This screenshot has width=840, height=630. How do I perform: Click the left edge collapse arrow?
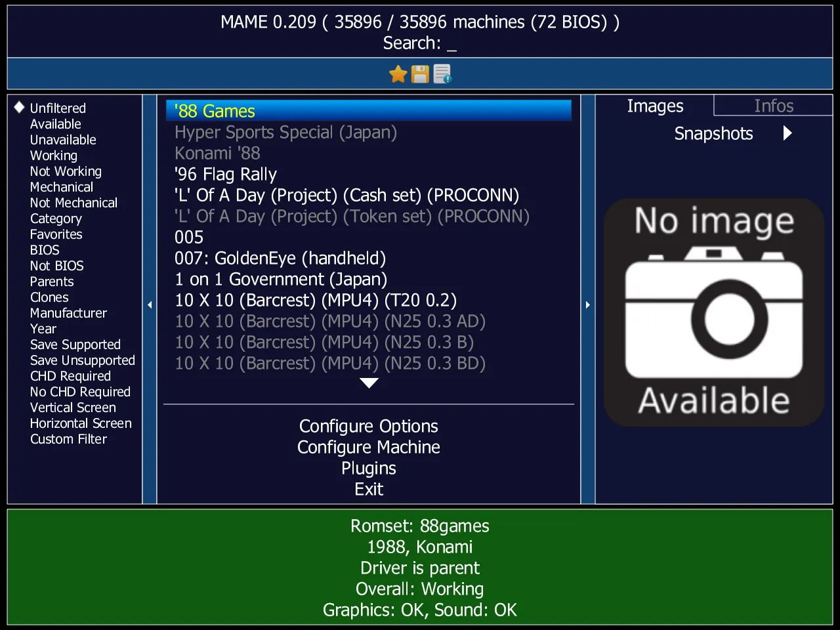tap(150, 304)
